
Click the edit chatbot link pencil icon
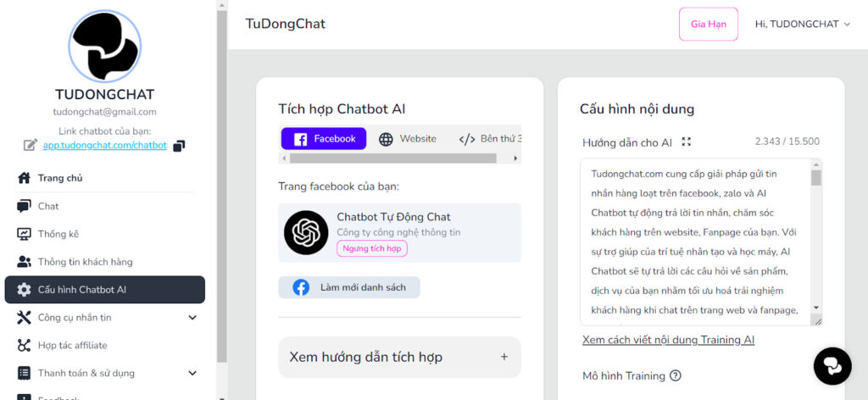pos(30,146)
